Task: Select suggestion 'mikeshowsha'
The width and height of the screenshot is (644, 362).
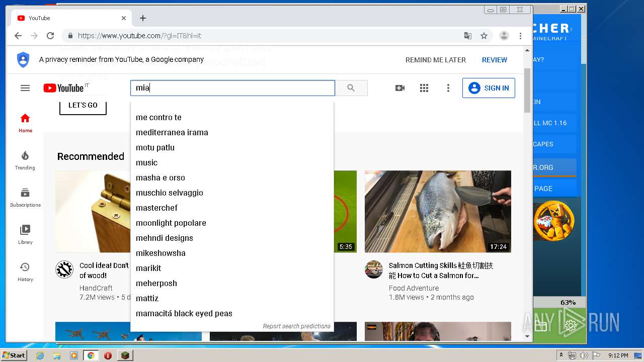Action: 232,253
